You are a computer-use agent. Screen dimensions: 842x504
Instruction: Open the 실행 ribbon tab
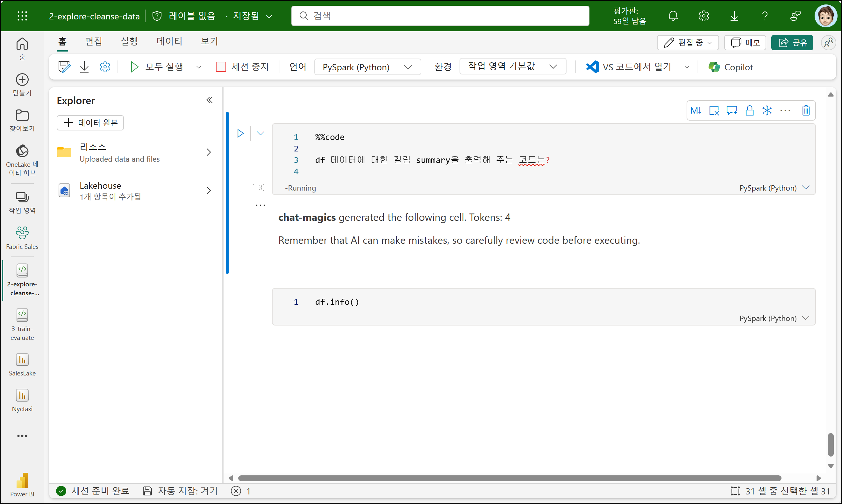click(129, 41)
